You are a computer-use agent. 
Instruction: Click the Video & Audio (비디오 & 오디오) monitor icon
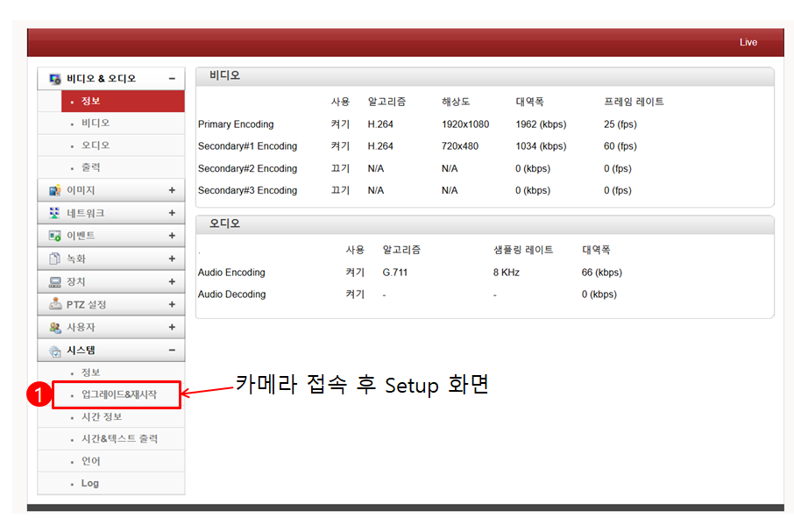click(54, 79)
